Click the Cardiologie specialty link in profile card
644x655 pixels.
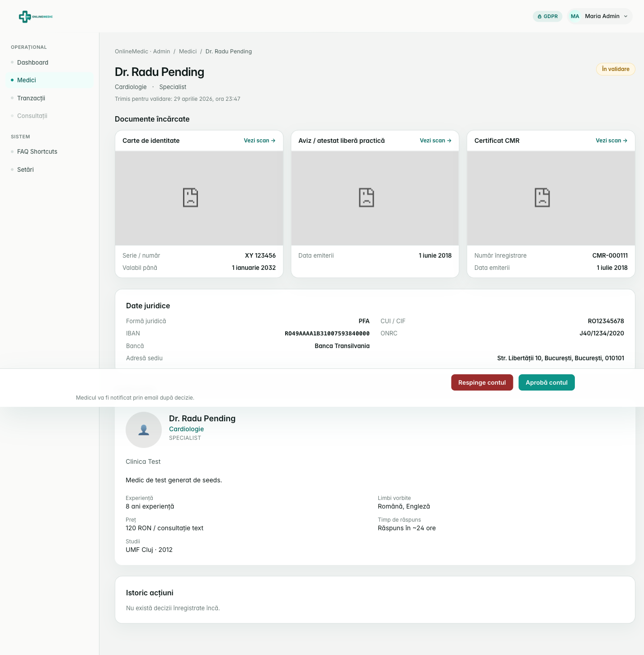186,429
